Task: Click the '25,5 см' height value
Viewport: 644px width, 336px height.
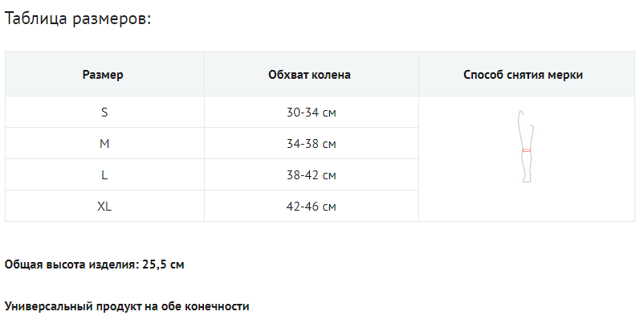Action: coord(163,264)
